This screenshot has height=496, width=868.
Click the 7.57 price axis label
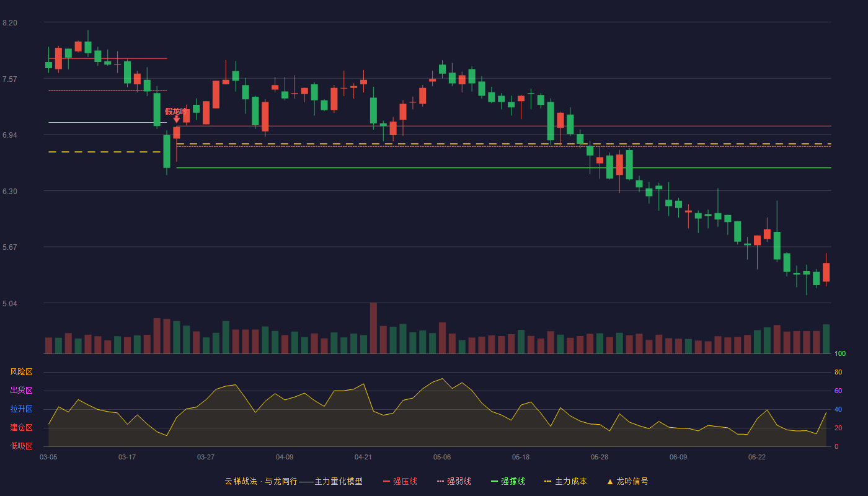[x=10, y=79]
